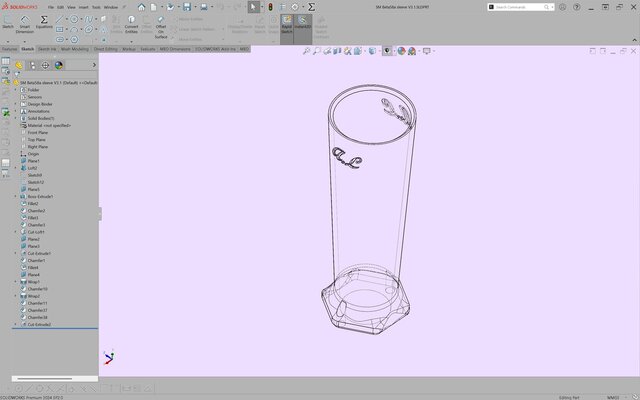The width and height of the screenshot is (640, 400).
Task: Switch to the Mesh Modeling tab
Action: coord(75,48)
